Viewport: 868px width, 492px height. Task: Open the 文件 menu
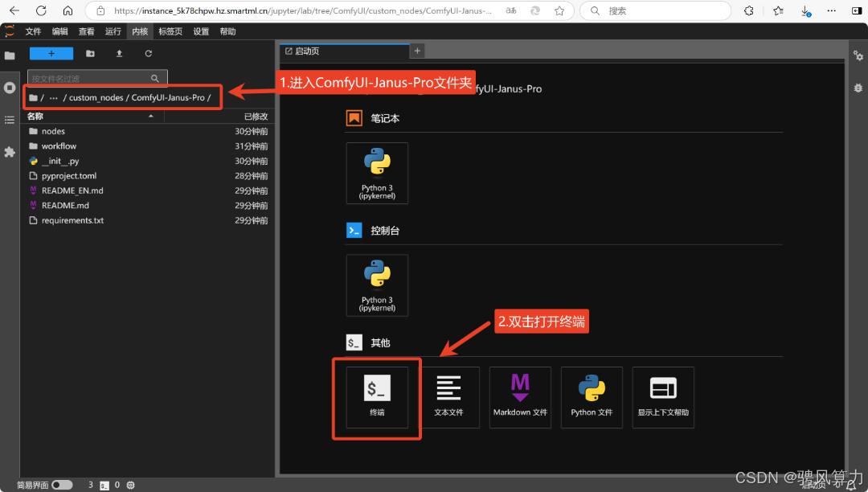coord(33,31)
